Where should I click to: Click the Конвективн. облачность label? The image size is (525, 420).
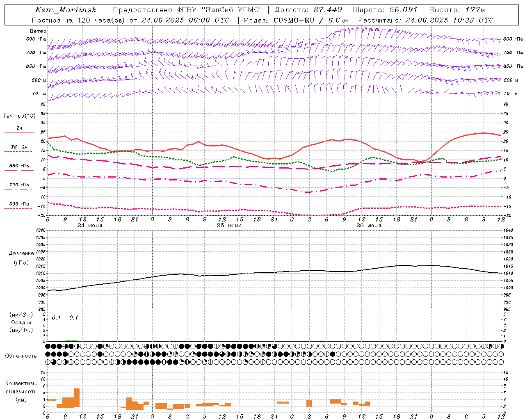tap(21, 388)
